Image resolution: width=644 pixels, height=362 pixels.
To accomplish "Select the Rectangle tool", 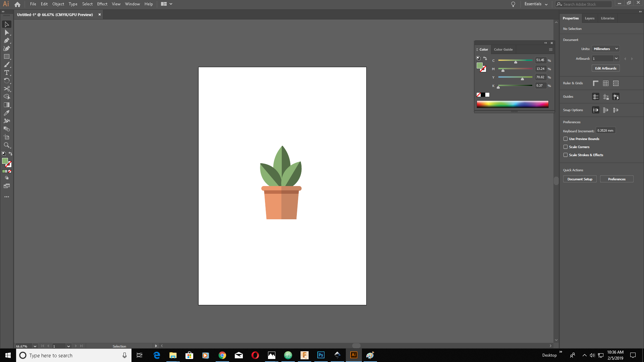I will pyautogui.click(x=7, y=57).
